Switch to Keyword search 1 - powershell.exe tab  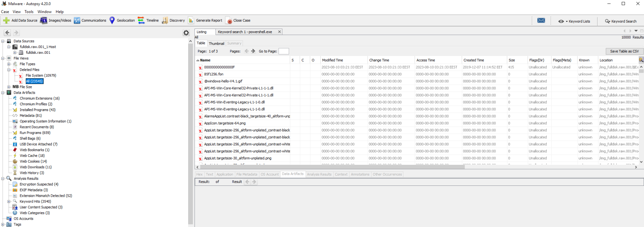(x=245, y=32)
